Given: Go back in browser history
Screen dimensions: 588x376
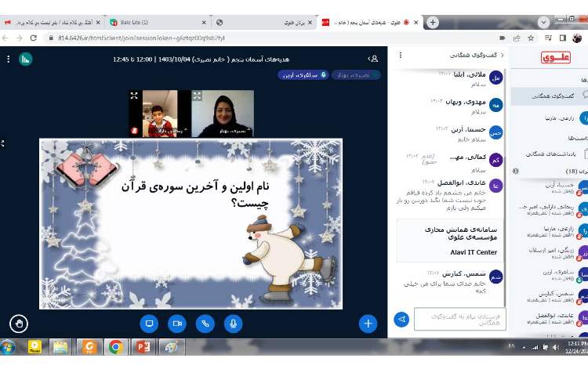Looking at the screenshot, I should [x=5, y=38].
